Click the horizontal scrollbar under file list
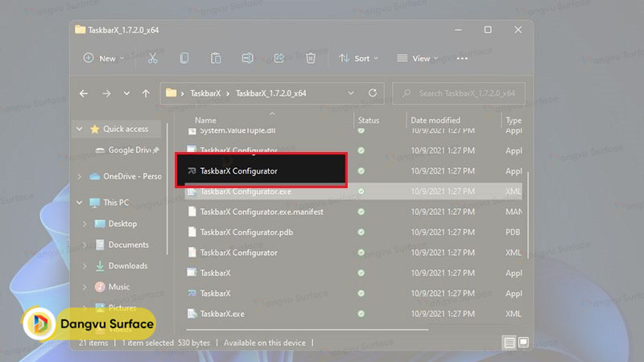 308,330
